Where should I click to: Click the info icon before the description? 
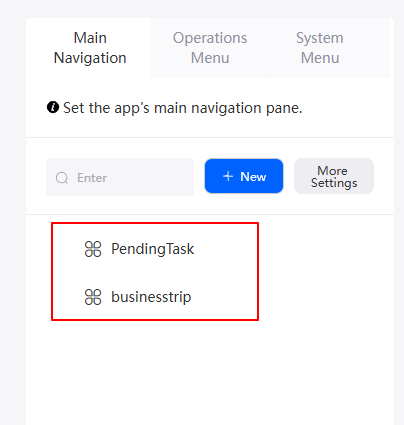click(53, 108)
